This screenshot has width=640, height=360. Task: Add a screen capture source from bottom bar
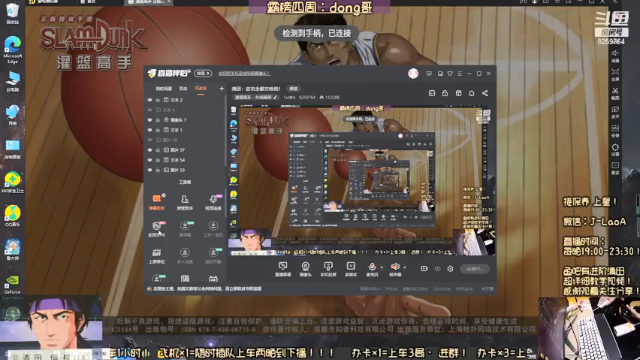pyautogui.click(x=283, y=269)
